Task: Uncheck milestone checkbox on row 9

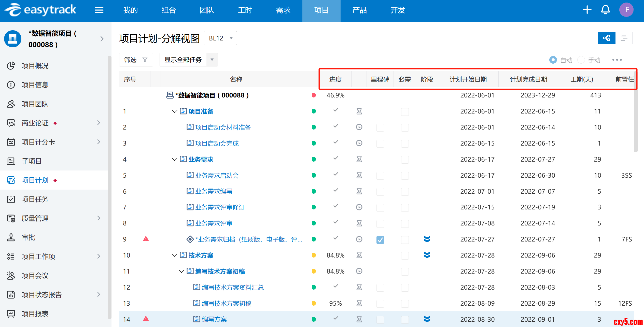Action: pos(380,240)
